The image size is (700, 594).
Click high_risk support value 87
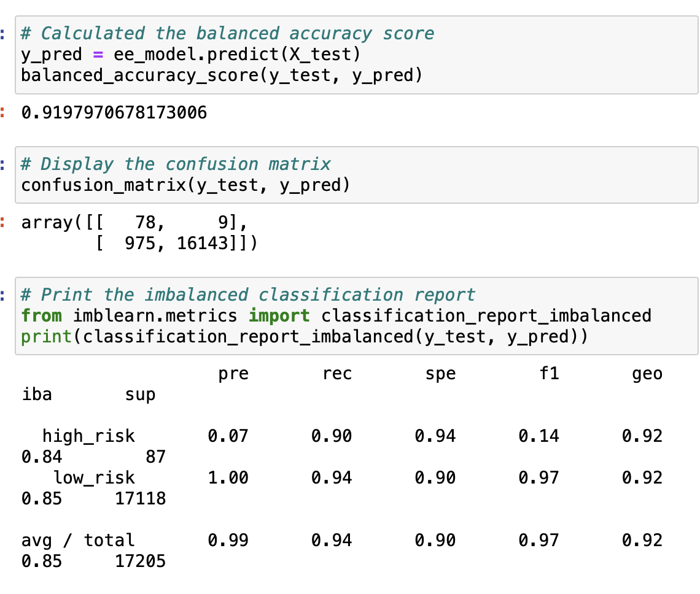point(156,457)
